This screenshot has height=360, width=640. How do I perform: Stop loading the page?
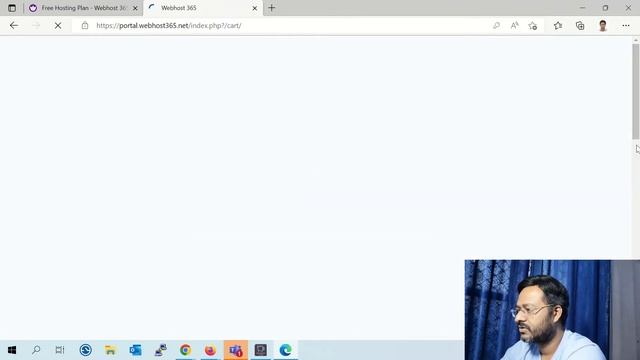pyautogui.click(x=58, y=25)
